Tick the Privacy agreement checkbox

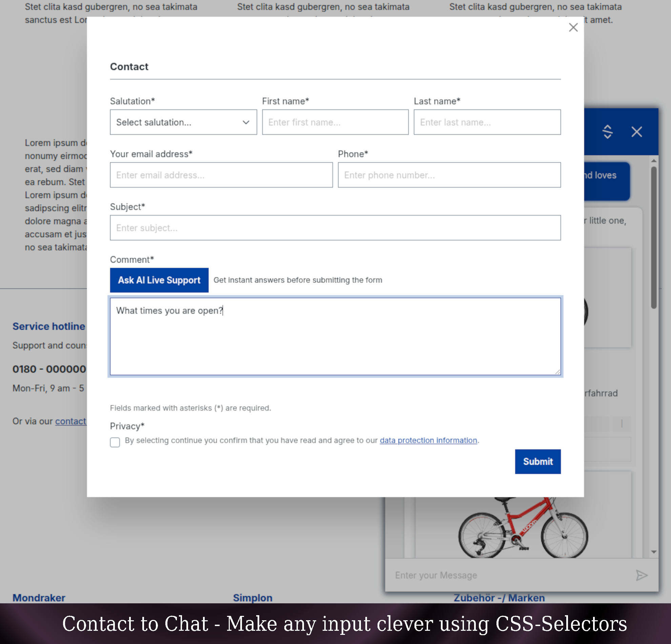click(115, 442)
